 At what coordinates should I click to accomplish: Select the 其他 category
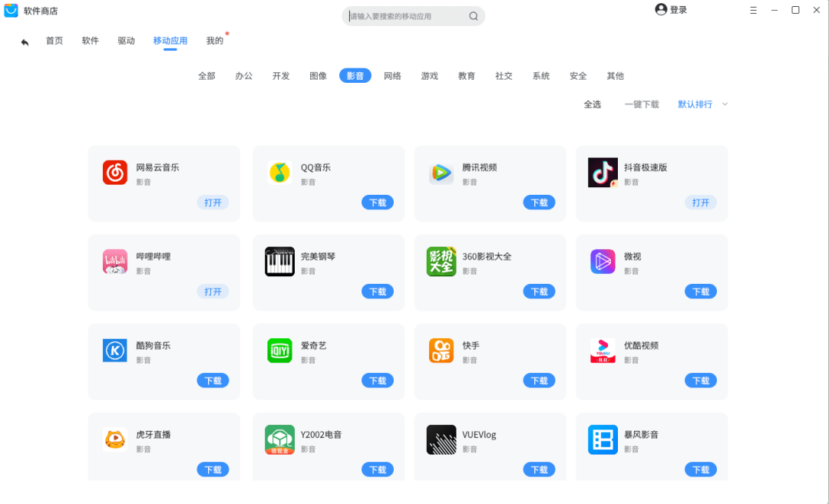click(x=615, y=76)
